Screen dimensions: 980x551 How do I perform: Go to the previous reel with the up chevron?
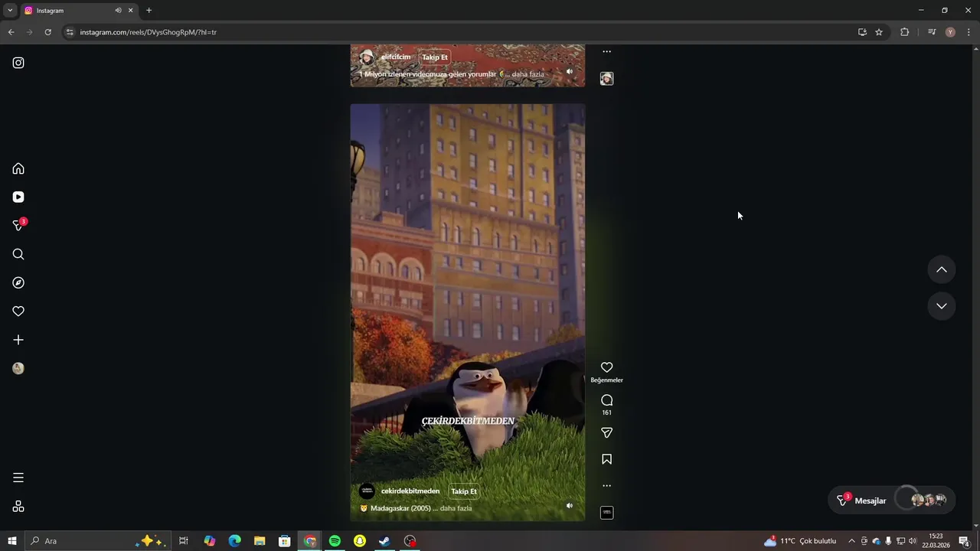click(942, 269)
